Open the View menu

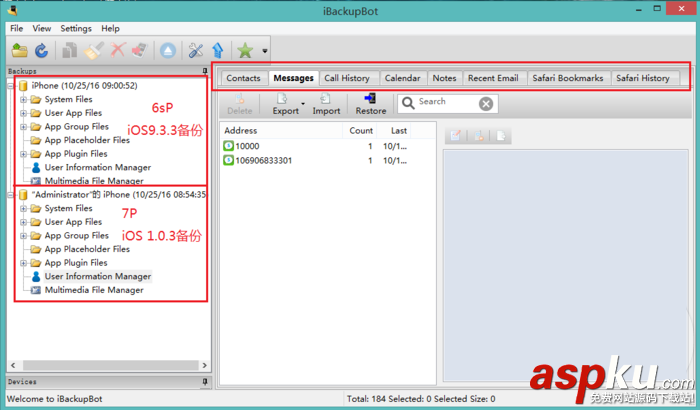pos(42,28)
